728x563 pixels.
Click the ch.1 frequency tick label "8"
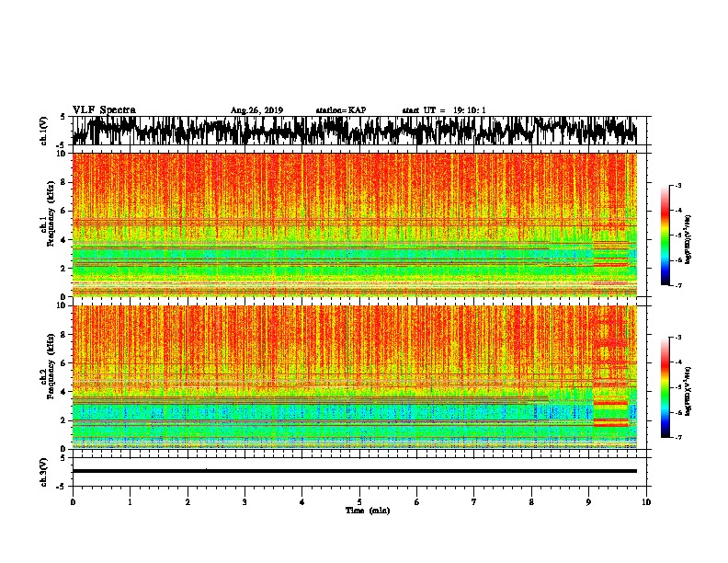click(64, 182)
